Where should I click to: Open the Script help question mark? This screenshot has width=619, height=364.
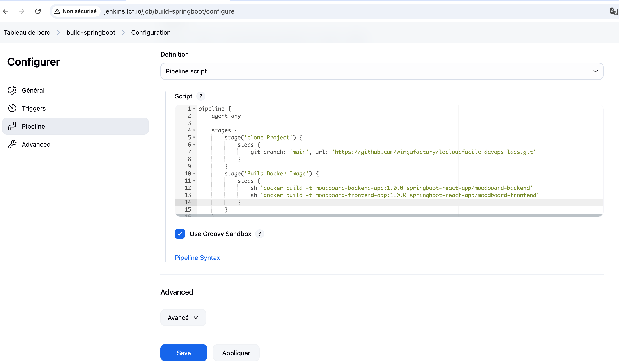pos(201,96)
